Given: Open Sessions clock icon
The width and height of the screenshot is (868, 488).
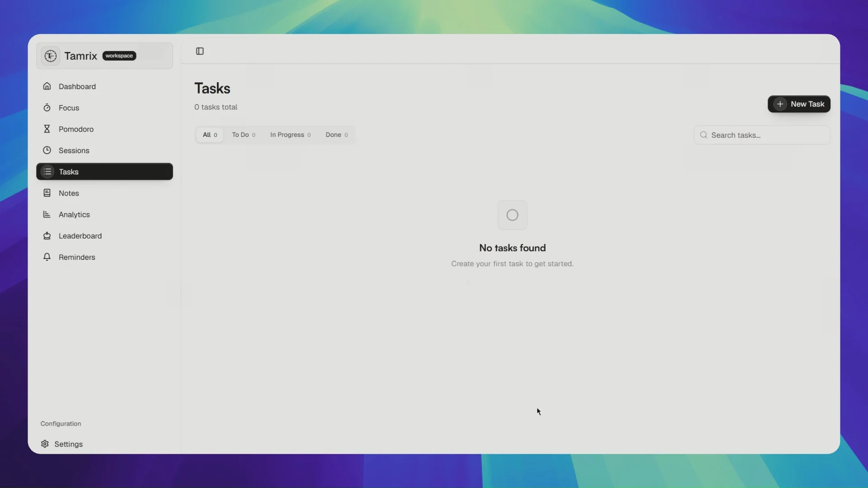Looking at the screenshot, I should tap(47, 150).
